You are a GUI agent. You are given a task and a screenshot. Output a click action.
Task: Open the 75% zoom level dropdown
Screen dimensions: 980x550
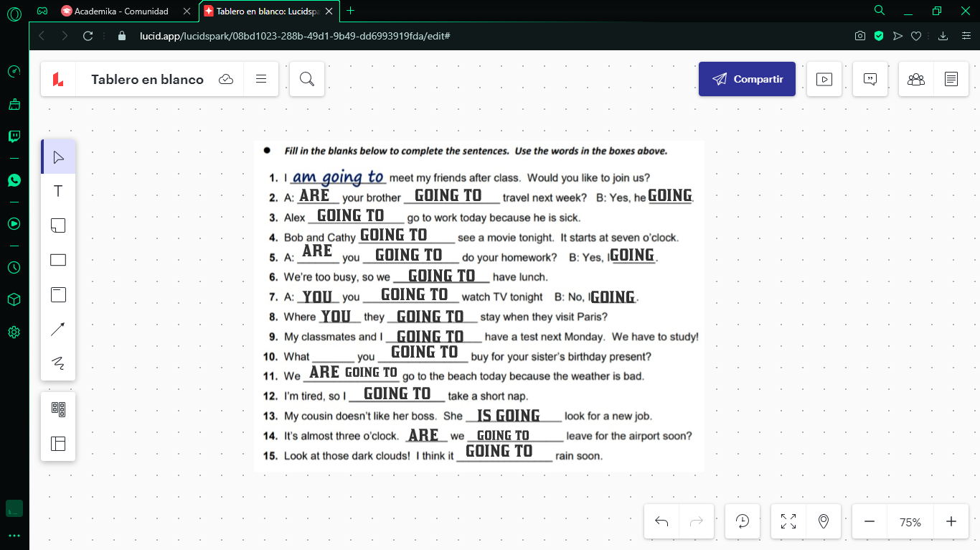click(910, 523)
